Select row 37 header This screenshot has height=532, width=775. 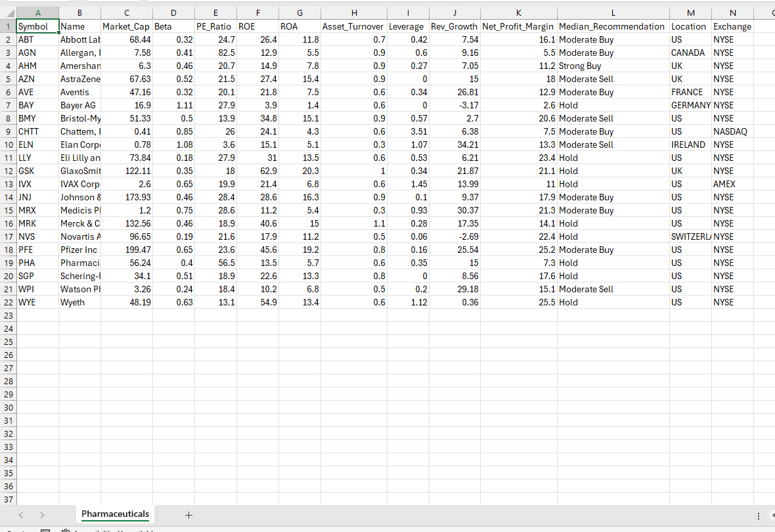point(9,499)
